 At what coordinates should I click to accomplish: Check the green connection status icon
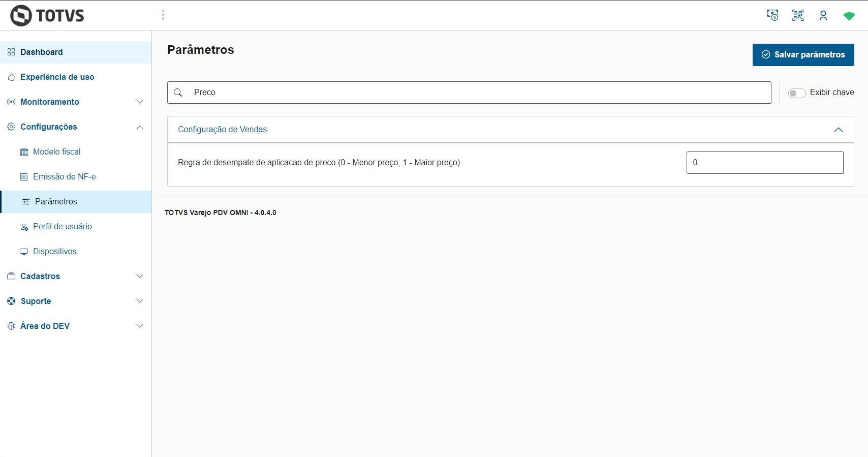[x=849, y=16]
